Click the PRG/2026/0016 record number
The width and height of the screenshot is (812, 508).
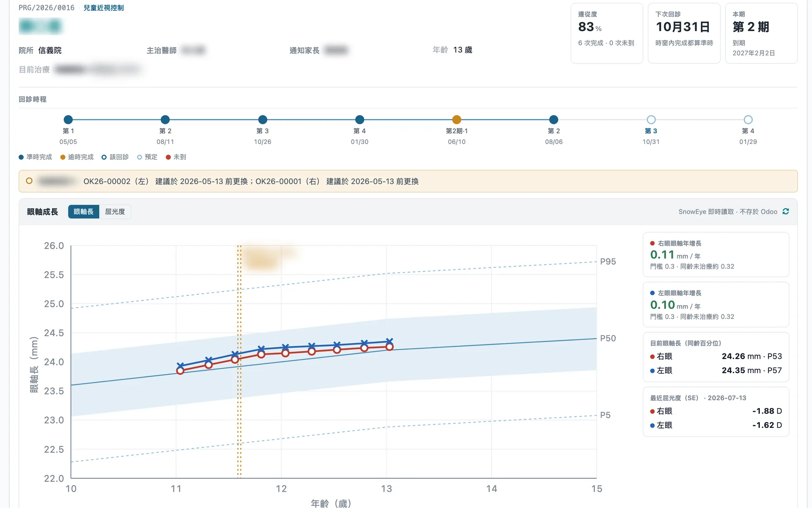point(46,8)
